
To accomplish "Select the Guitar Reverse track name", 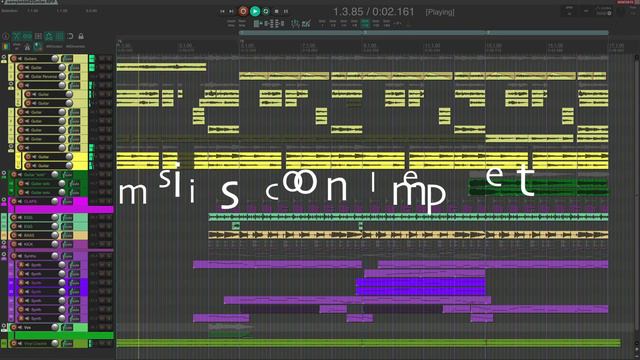I will pos(44,76).
